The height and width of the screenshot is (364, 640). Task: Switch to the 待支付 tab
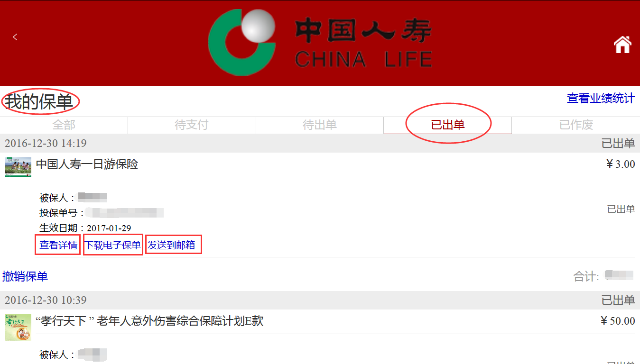(192, 125)
